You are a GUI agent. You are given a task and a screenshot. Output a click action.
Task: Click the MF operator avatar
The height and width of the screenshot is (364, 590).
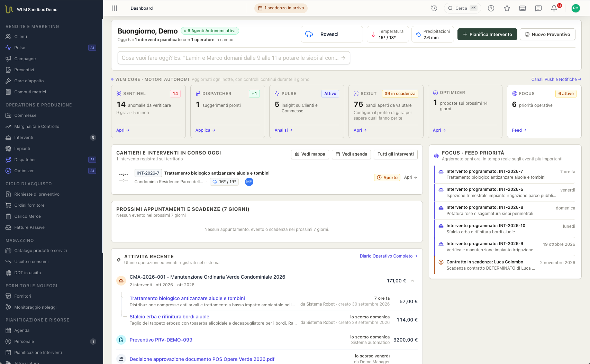(249, 182)
